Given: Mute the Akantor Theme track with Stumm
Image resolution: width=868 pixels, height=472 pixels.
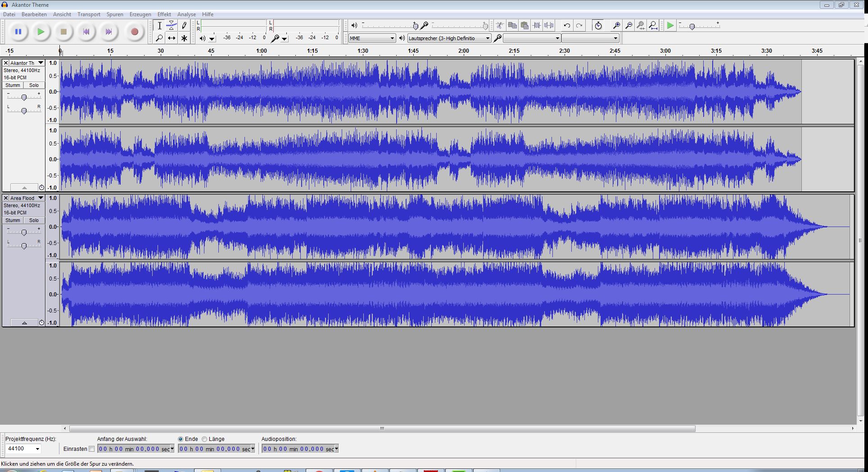Looking at the screenshot, I should 13,85.
